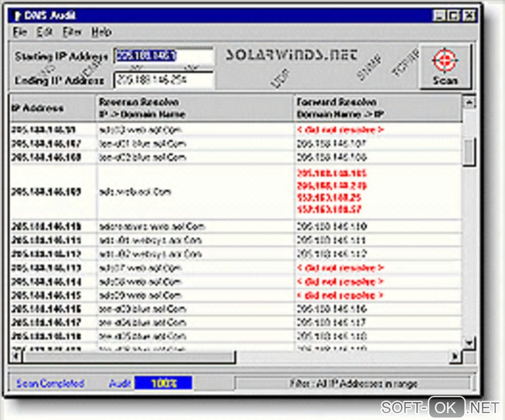Select the row for IP ending .109

(x=236, y=192)
